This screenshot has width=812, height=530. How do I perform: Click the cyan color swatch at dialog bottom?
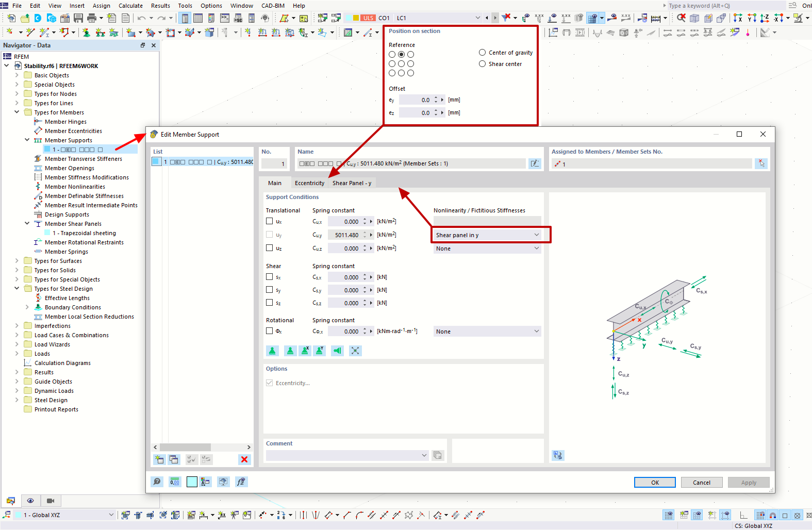click(x=192, y=482)
